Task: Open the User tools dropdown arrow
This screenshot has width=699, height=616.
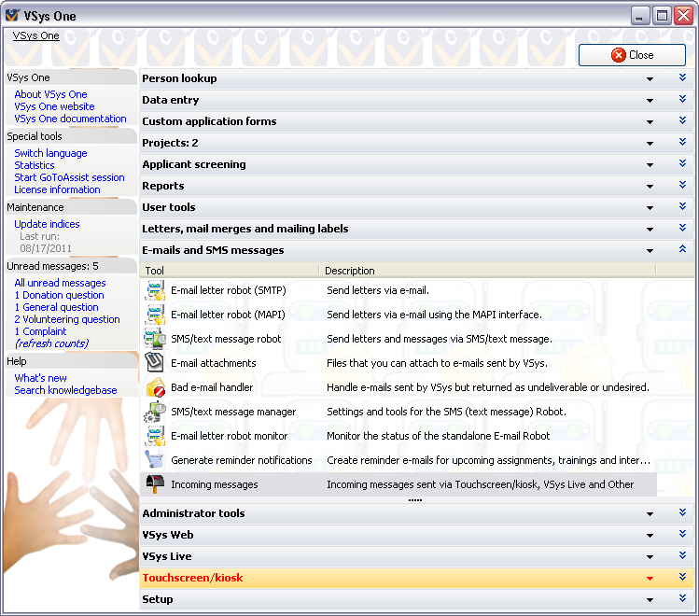Action: (650, 208)
